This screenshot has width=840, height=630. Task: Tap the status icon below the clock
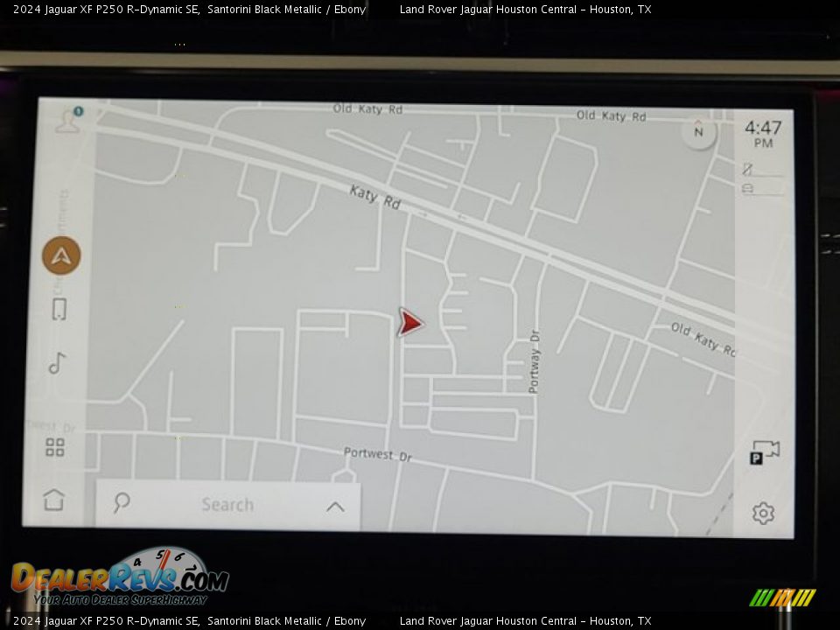pos(748,169)
